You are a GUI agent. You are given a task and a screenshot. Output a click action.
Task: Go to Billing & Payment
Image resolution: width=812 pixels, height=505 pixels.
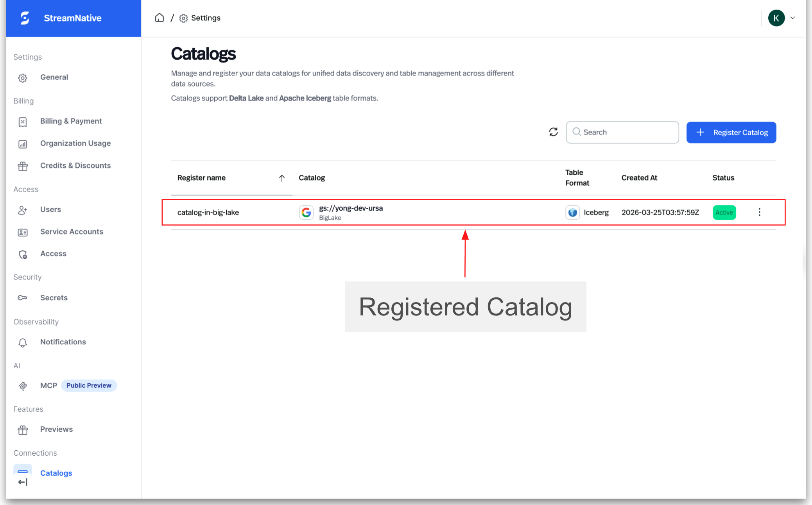tap(71, 121)
